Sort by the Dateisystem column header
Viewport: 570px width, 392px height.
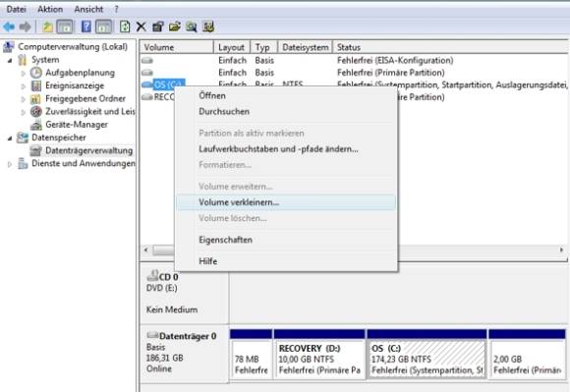[306, 47]
